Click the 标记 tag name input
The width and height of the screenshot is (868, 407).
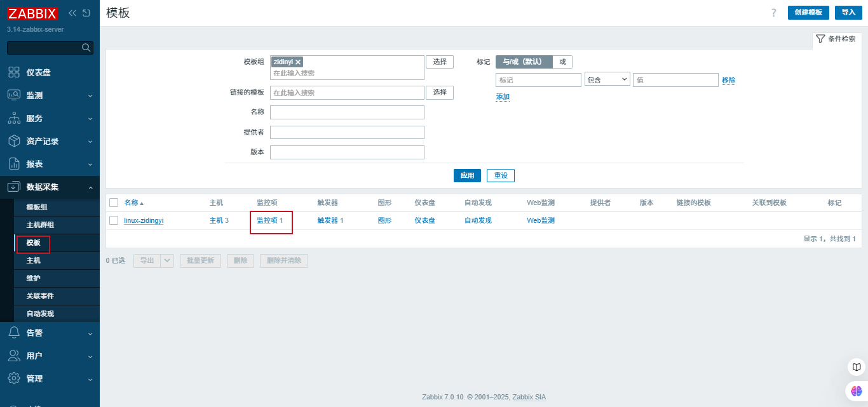pyautogui.click(x=538, y=80)
